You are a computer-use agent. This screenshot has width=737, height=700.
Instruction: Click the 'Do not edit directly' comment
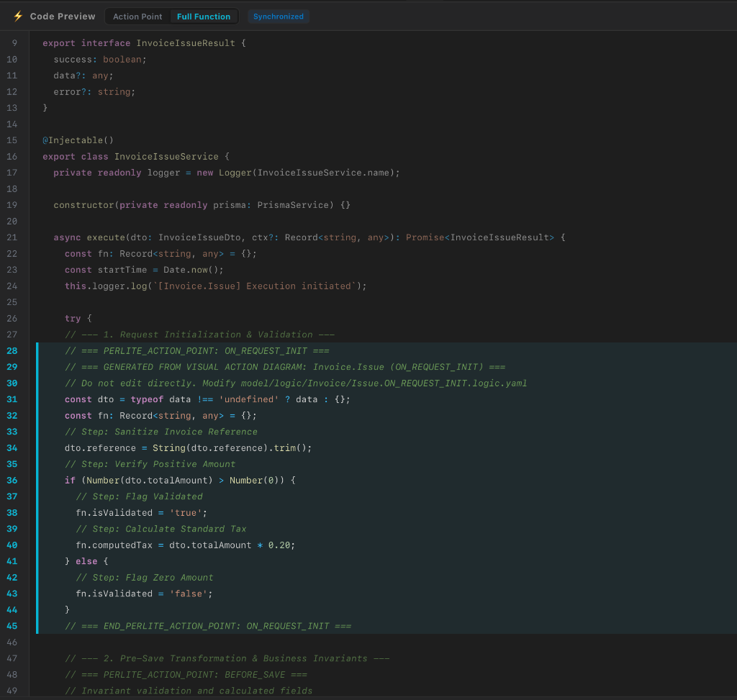coord(296,383)
